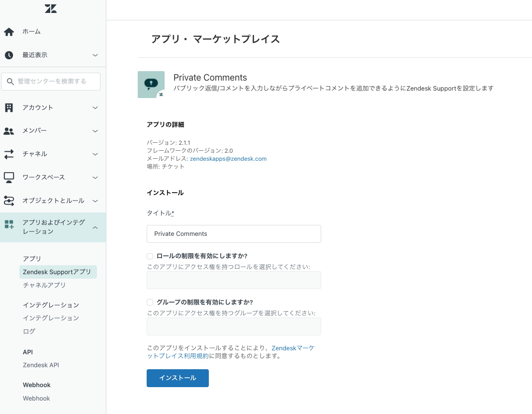
Task: Expand the 最近表示 chevron
Action: (x=95, y=55)
